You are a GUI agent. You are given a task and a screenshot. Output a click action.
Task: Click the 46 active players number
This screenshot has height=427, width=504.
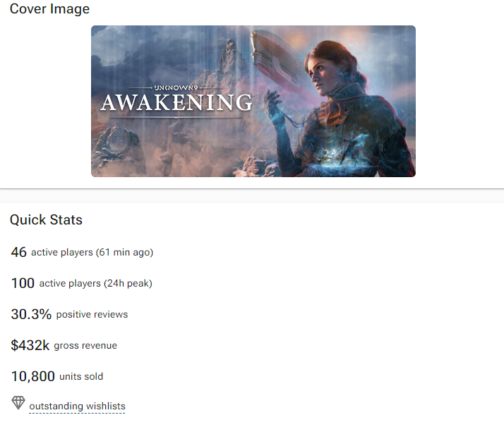click(18, 252)
